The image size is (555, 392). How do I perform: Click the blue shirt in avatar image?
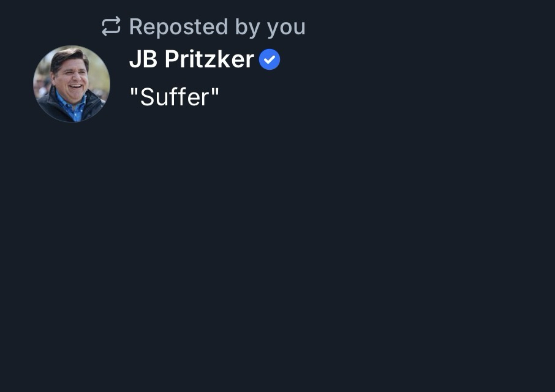pyautogui.click(x=74, y=110)
